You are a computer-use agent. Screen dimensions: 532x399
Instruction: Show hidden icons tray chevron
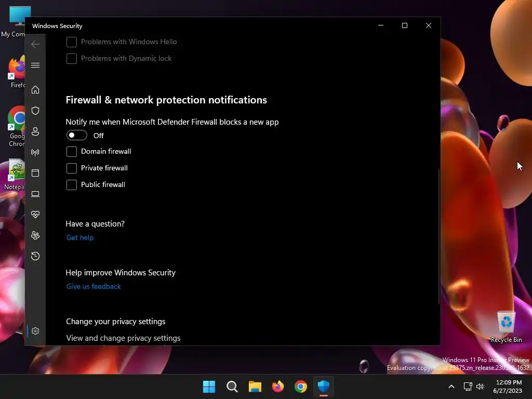[x=451, y=387]
